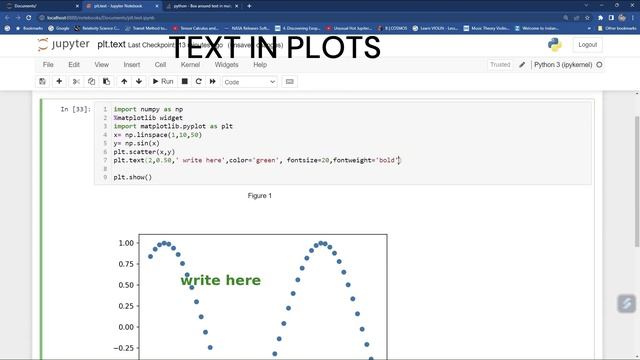Click the floating gray widget icon at right

click(x=626, y=304)
